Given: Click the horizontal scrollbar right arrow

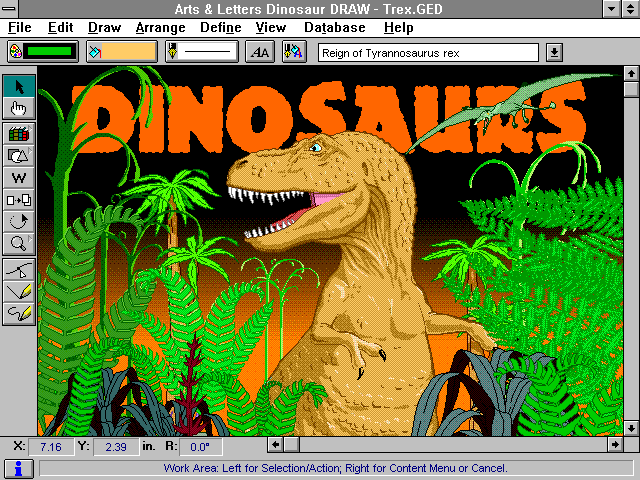Looking at the screenshot, I should tap(615, 444).
